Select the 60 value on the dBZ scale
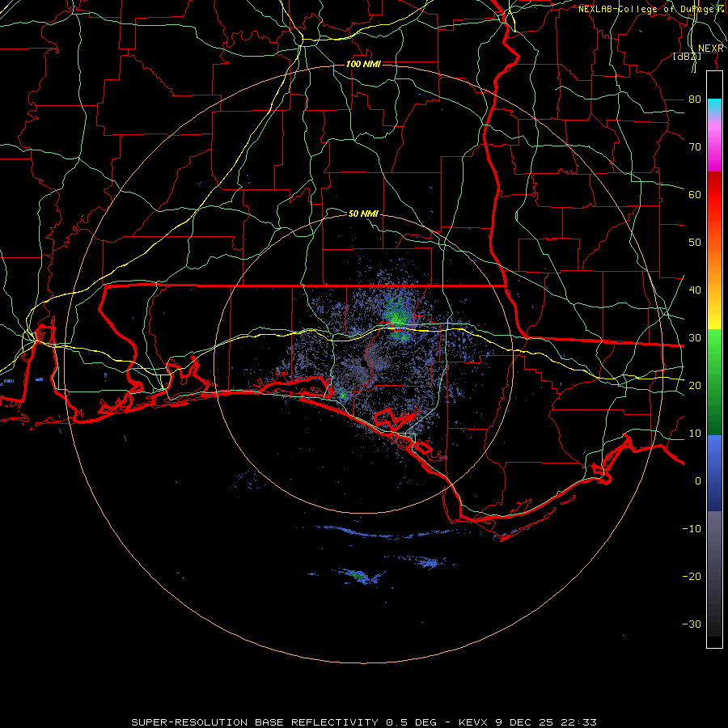Image resolution: width=728 pixels, height=728 pixels. click(695, 194)
